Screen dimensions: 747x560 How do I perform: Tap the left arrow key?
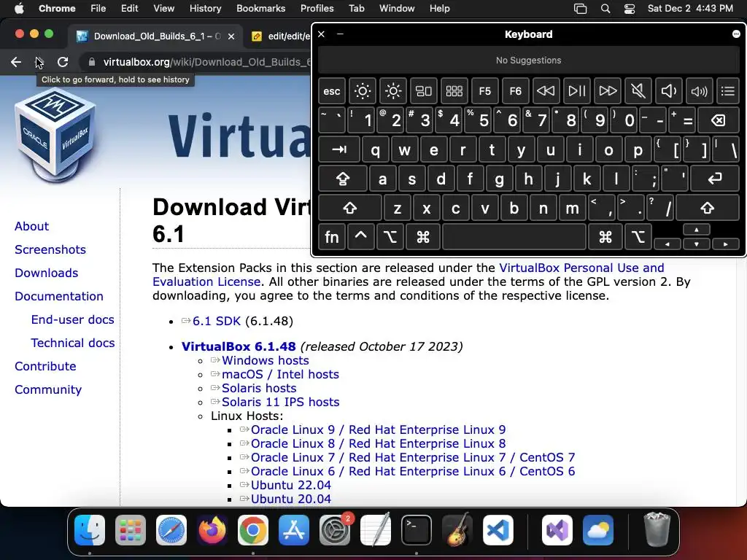667,244
